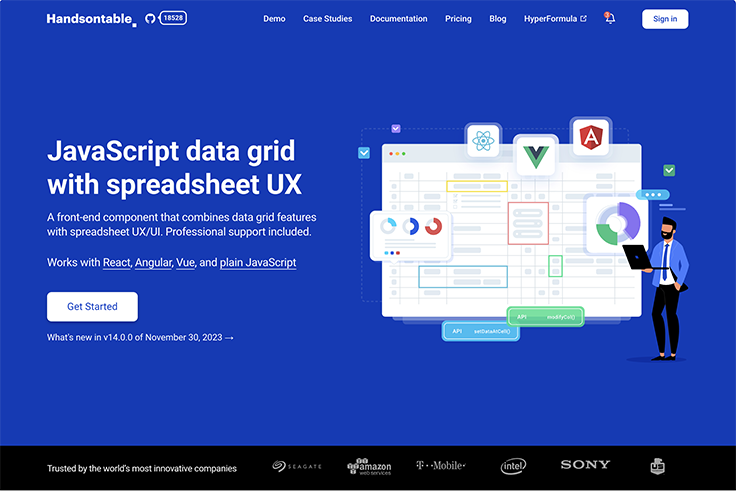Click the heading JavaScript data grid
The image size is (736, 491).
[171, 151]
